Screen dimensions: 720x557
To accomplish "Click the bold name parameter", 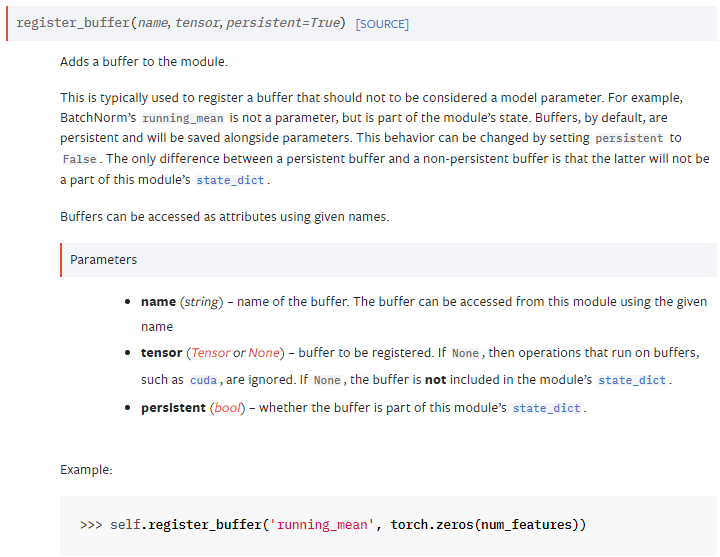I will [158, 302].
